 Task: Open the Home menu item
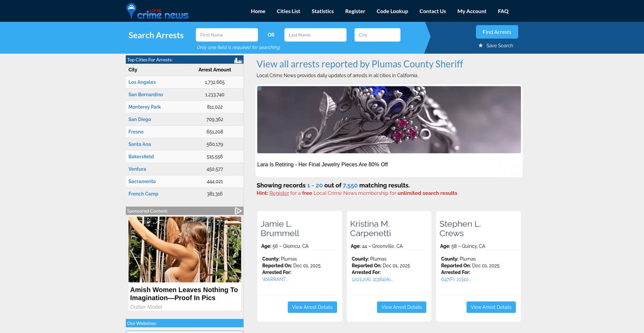click(x=258, y=11)
